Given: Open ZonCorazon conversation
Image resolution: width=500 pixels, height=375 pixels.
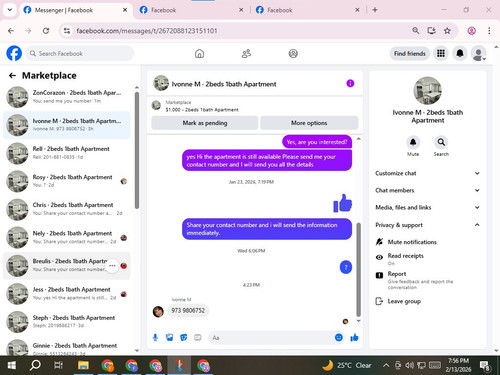Looking at the screenshot, I should (66, 97).
